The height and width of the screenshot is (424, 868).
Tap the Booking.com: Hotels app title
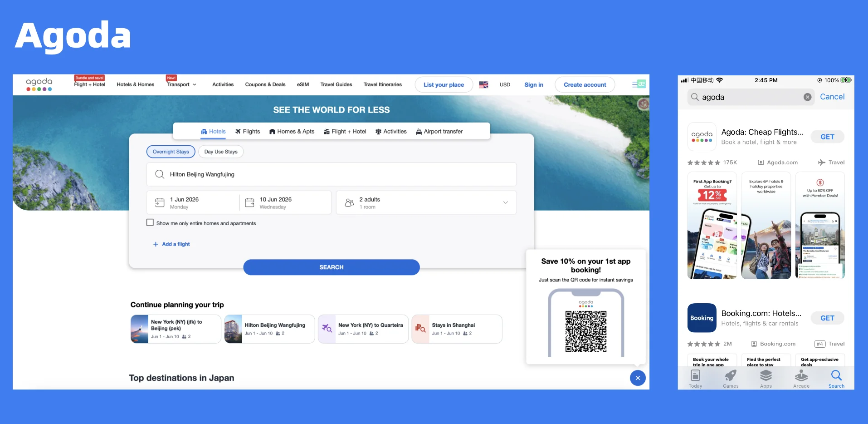click(761, 313)
